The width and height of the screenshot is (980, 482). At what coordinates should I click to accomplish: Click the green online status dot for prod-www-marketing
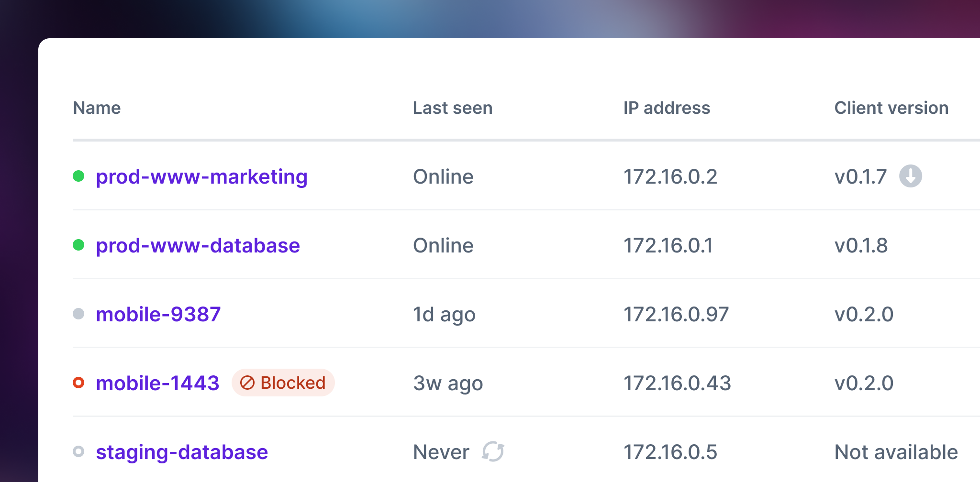coord(79,176)
